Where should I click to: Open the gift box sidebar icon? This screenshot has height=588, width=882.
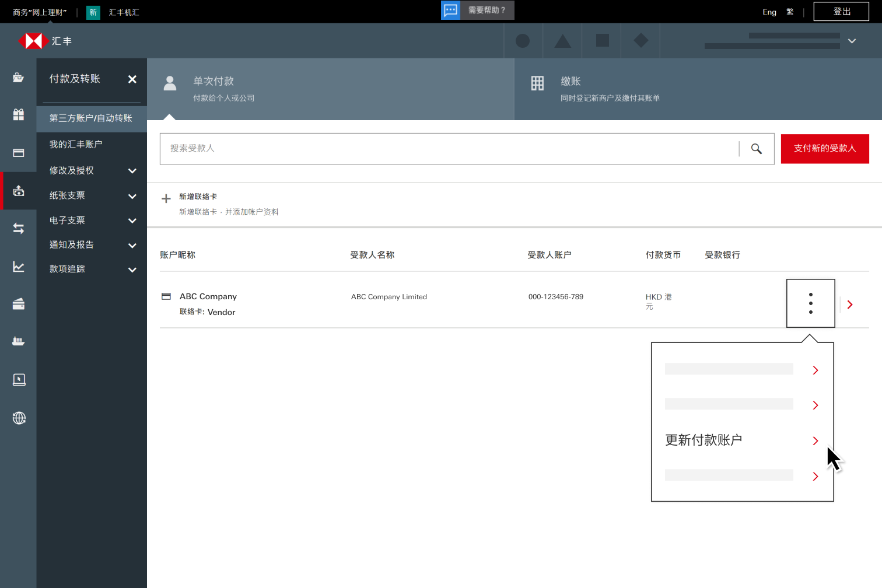coord(19,115)
